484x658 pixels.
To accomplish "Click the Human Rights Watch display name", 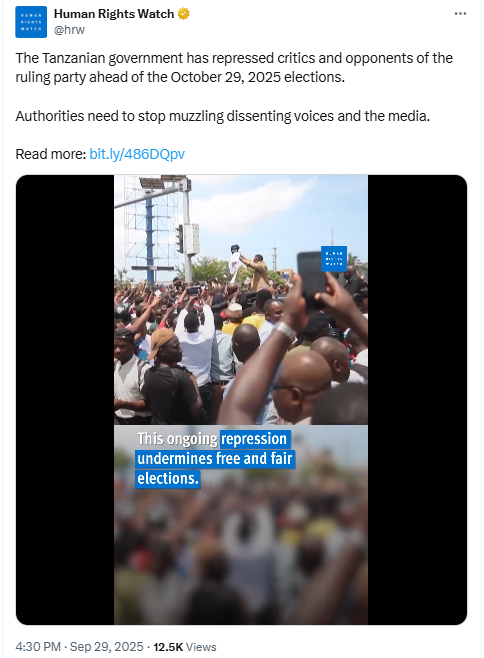I will pyautogui.click(x=114, y=14).
